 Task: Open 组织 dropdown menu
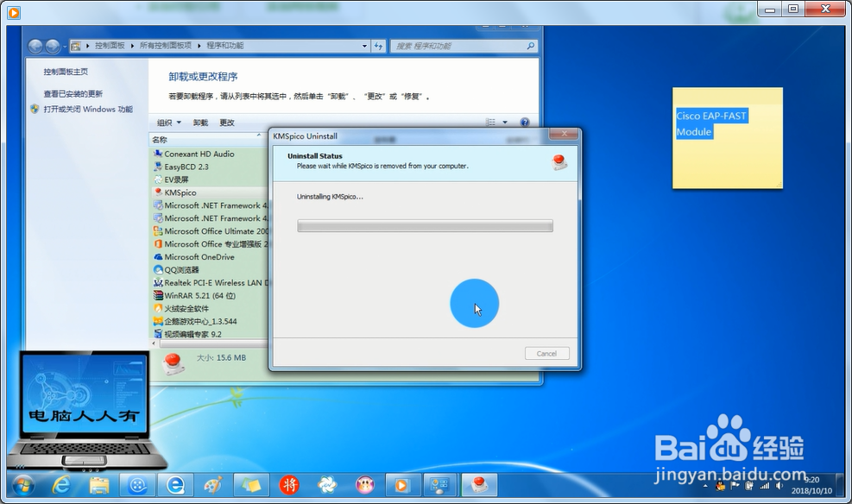[x=169, y=123]
